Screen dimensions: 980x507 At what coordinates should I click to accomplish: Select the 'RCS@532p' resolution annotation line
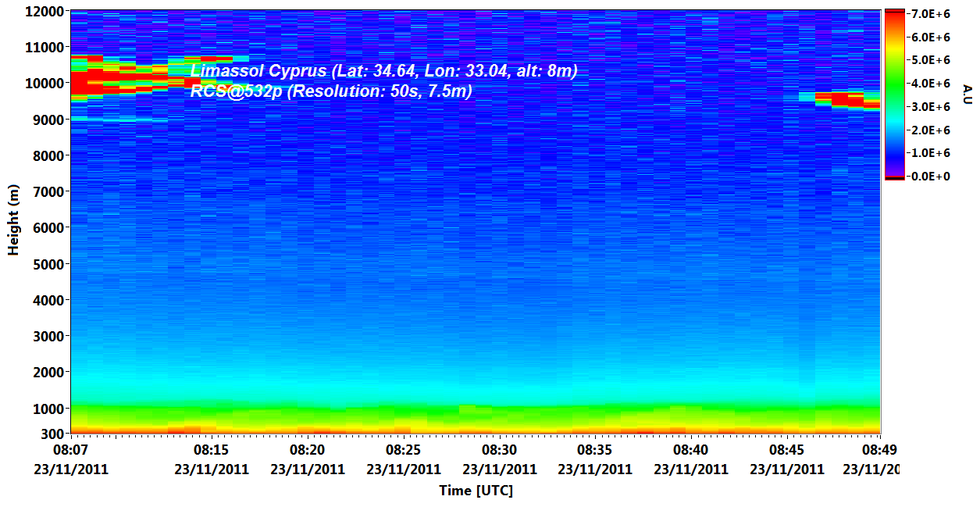point(331,91)
